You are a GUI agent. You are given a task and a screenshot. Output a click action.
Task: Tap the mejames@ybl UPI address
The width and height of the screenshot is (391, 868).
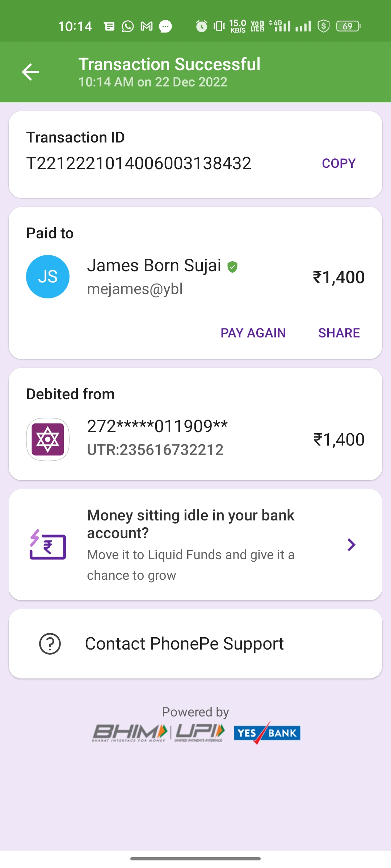click(x=135, y=289)
